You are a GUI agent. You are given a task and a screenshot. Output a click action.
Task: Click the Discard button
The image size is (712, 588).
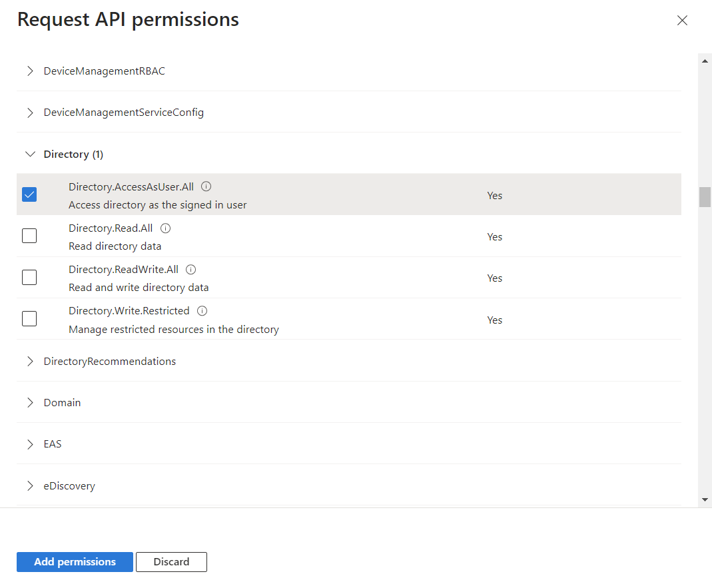tap(172, 562)
